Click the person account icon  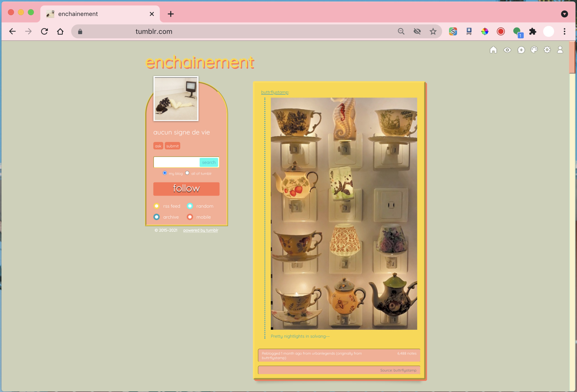coord(560,50)
